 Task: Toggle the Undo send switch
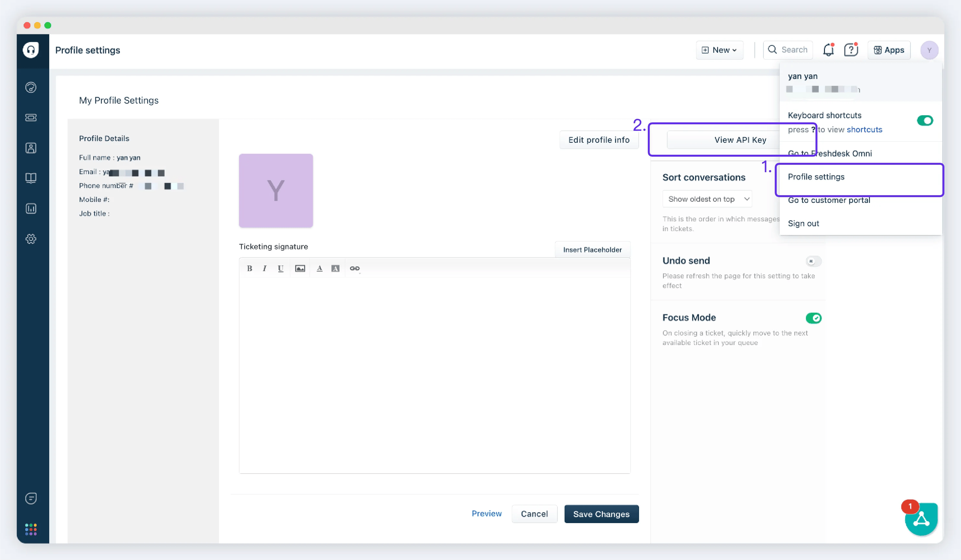(813, 261)
